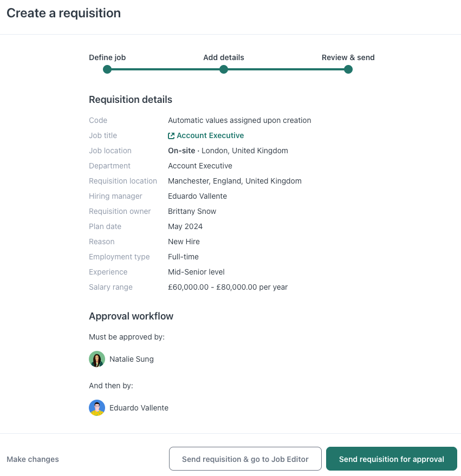Image resolution: width=461 pixels, height=476 pixels.
Task: Go to the Add details step label
Action: coord(224,57)
